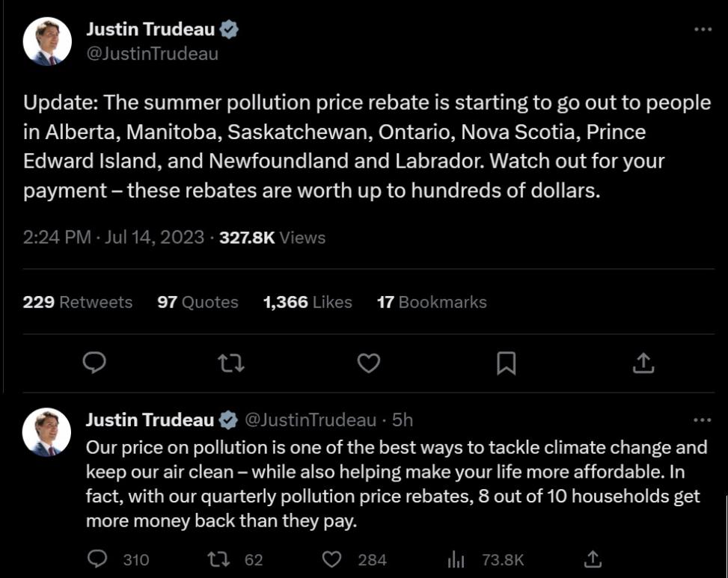Bookmark the main tweet

tap(506, 363)
